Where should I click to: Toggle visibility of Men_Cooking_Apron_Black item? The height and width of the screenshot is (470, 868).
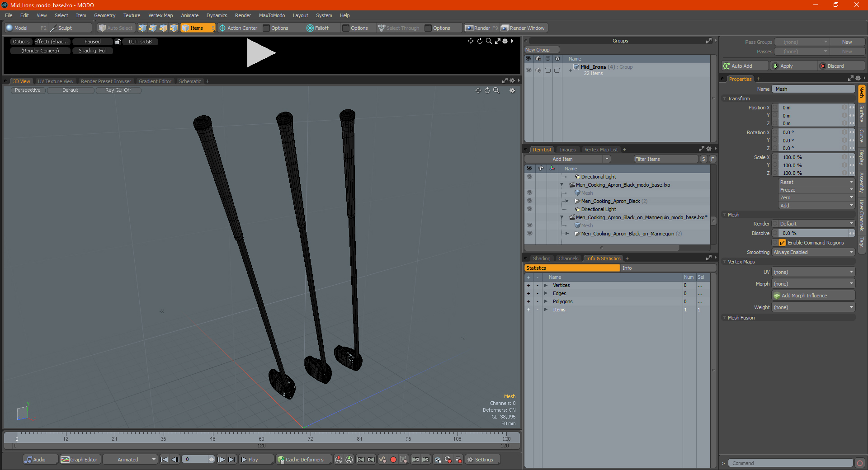point(529,201)
